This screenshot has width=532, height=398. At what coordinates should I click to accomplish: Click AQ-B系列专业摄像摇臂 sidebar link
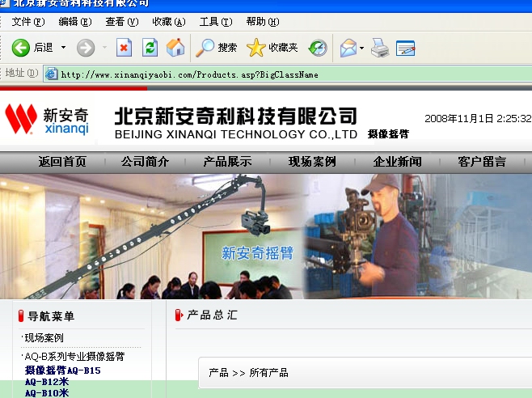pos(74,356)
